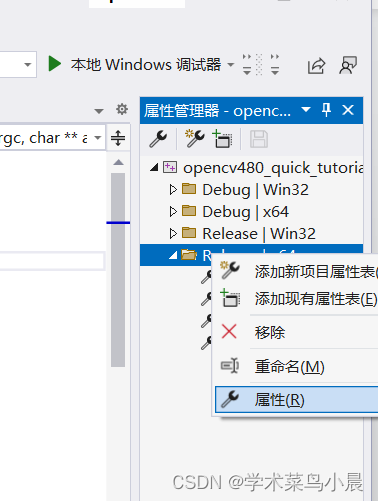Click the second toolbar overflow options button
Screen dimensions: 378x501
(x=275, y=64)
